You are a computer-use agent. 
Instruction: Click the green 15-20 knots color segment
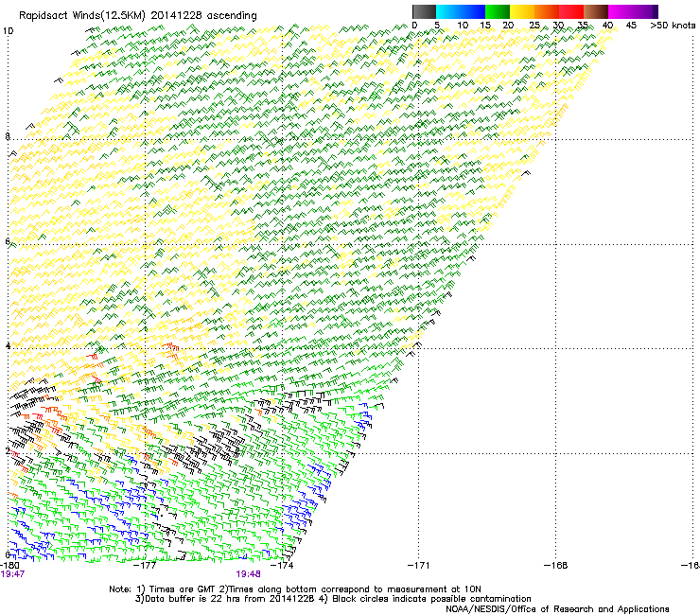point(498,11)
